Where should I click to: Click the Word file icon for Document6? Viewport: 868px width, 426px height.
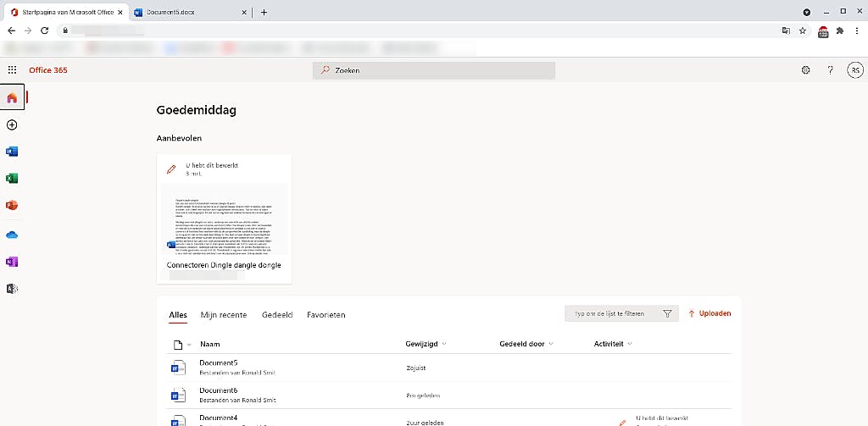(x=178, y=395)
